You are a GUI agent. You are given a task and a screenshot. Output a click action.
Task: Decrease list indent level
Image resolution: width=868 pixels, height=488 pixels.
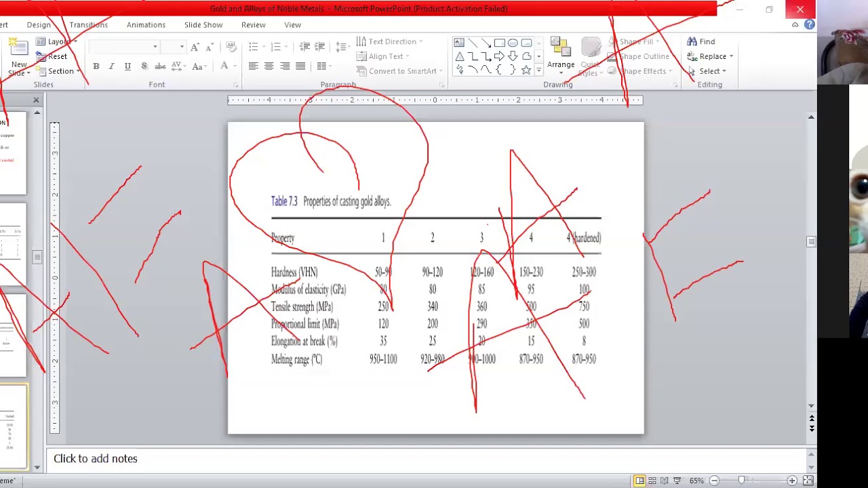[304, 47]
